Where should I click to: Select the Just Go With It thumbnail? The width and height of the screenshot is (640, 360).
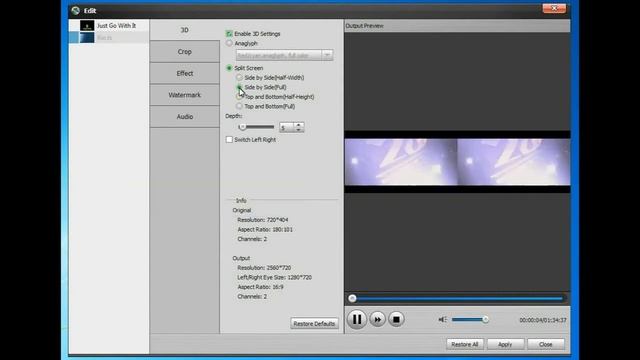pyautogui.click(x=87, y=26)
